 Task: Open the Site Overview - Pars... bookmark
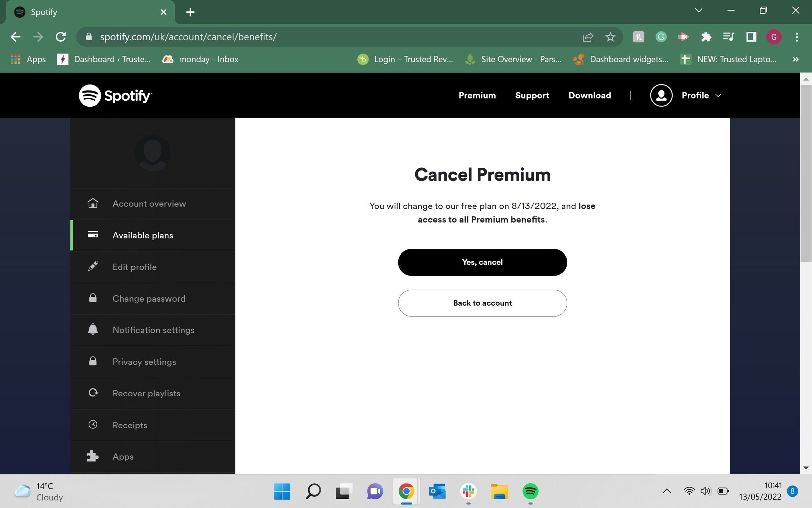[x=513, y=59]
